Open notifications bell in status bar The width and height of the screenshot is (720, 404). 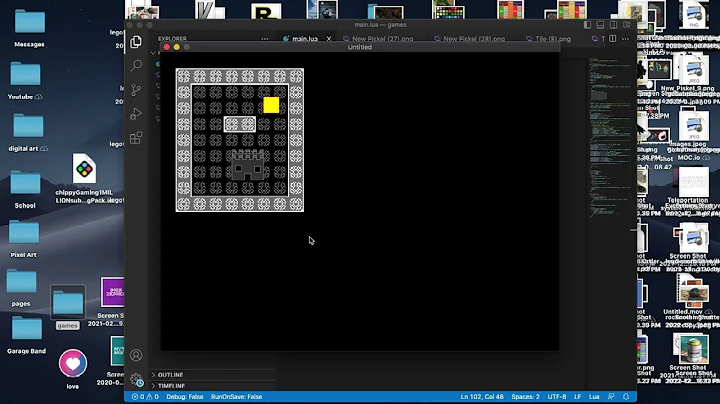(626, 397)
